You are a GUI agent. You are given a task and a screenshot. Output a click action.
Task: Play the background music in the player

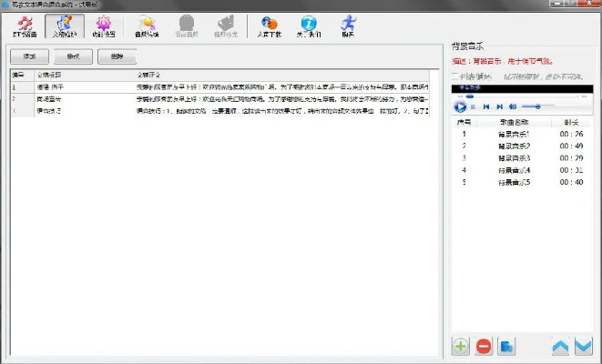[461, 106]
